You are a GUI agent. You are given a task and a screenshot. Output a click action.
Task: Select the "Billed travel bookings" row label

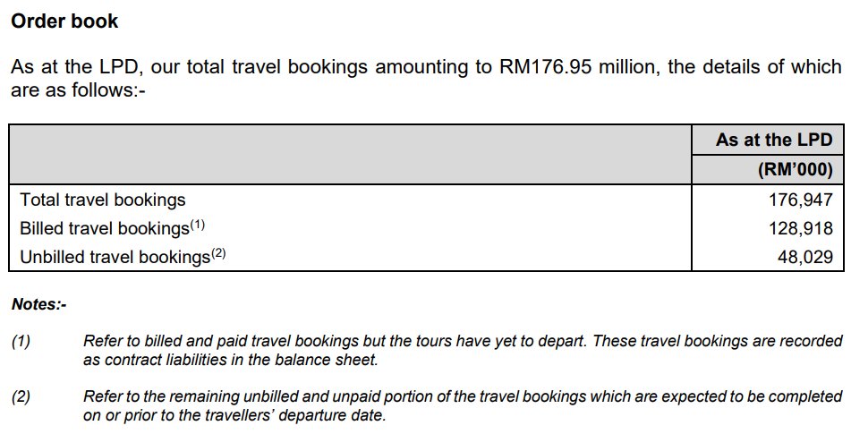pyautogui.click(x=104, y=228)
